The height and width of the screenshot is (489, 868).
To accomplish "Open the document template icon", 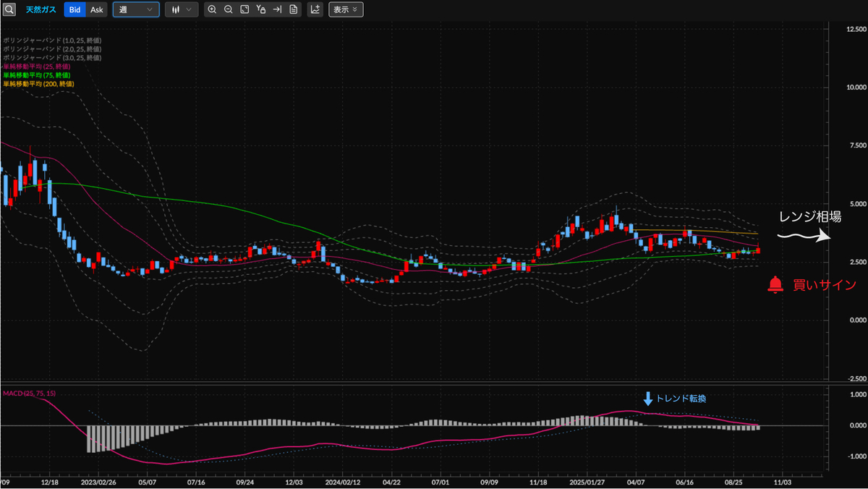I will [x=293, y=9].
